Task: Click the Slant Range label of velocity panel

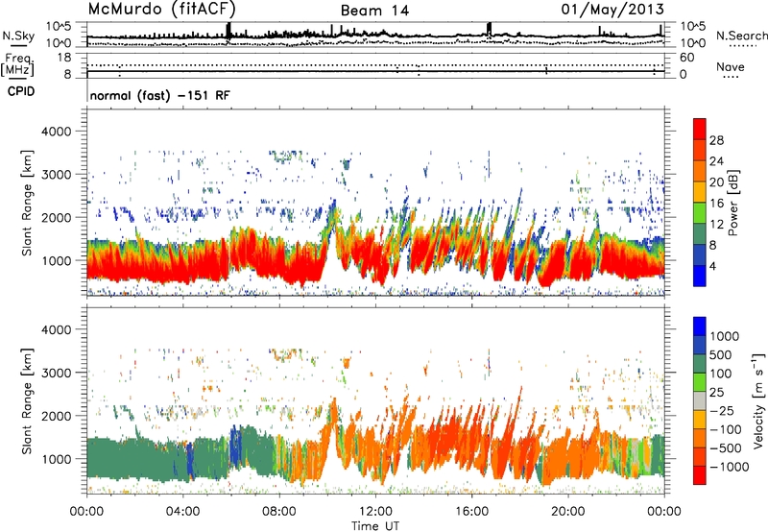Action: tap(27, 400)
